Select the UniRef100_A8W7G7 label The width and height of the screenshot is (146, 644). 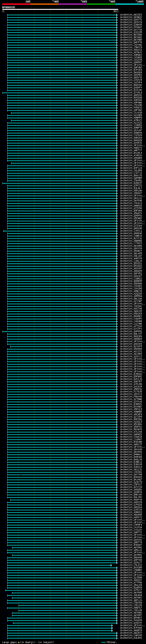(131, 608)
